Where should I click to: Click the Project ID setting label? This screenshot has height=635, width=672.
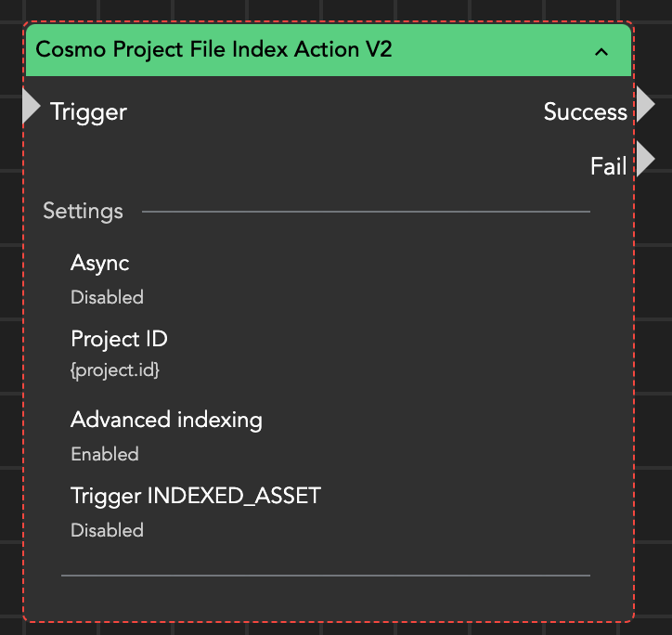119,338
